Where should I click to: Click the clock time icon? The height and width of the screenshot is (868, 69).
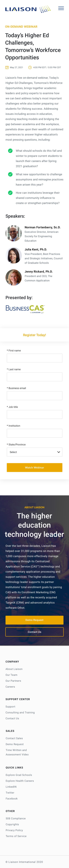click(x=30, y=67)
